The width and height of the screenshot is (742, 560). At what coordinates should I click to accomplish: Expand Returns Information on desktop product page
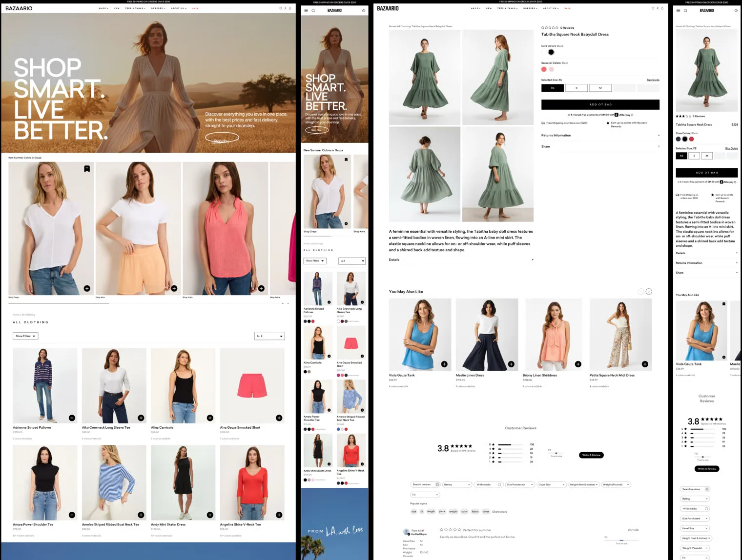point(600,136)
